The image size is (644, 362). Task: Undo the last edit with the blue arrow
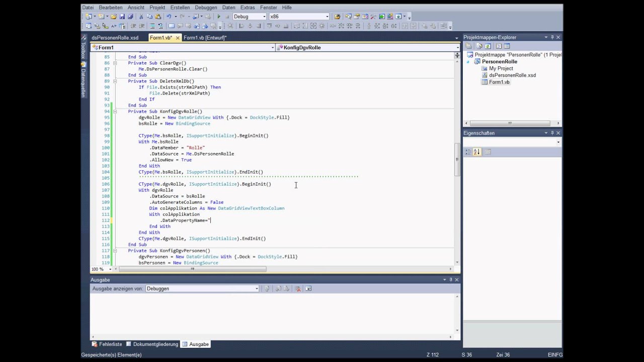coord(169,17)
